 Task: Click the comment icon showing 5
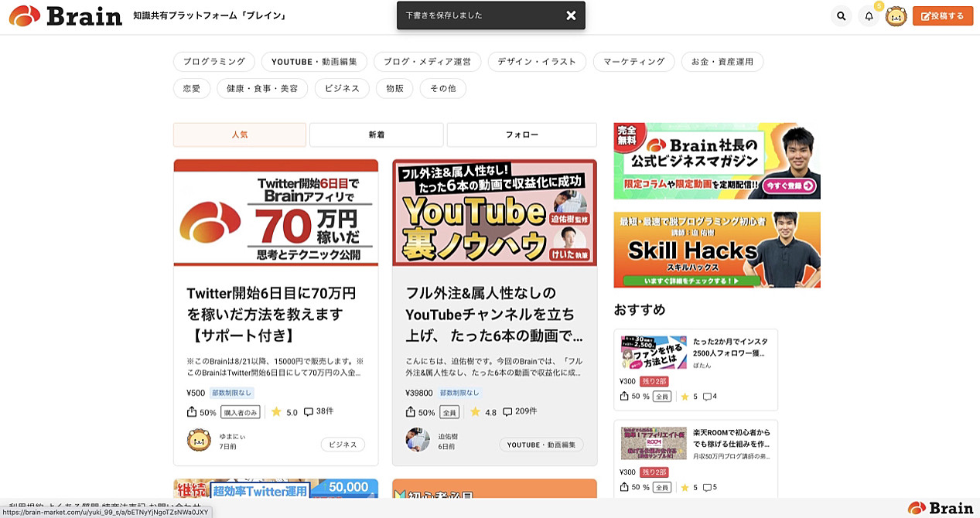pyautogui.click(x=706, y=487)
